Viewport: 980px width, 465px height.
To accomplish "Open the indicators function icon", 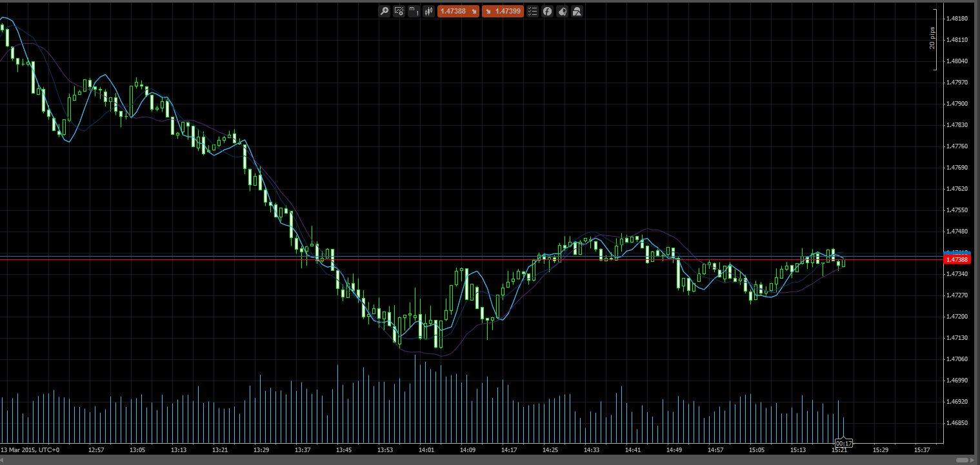I will tap(547, 11).
